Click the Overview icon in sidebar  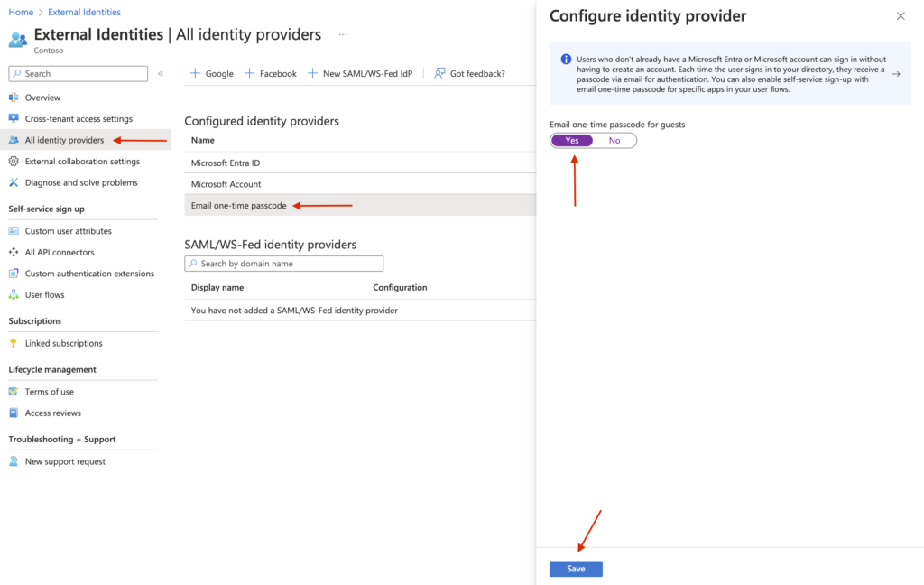tap(14, 97)
